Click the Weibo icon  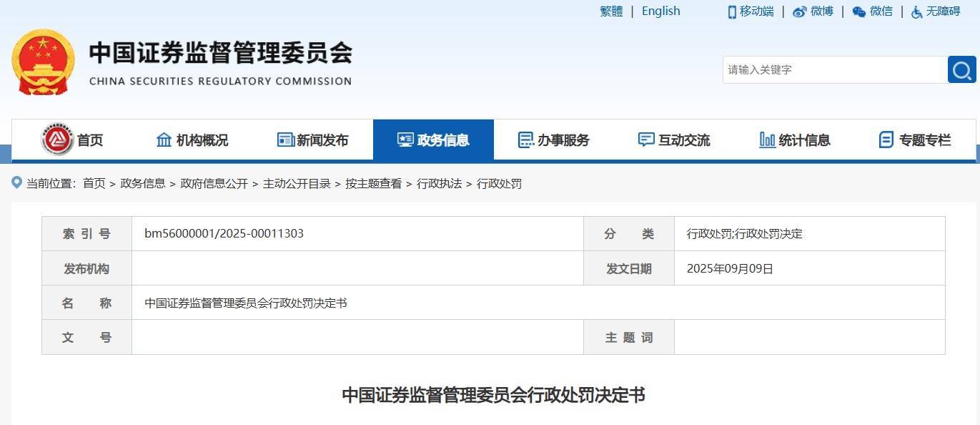[800, 11]
